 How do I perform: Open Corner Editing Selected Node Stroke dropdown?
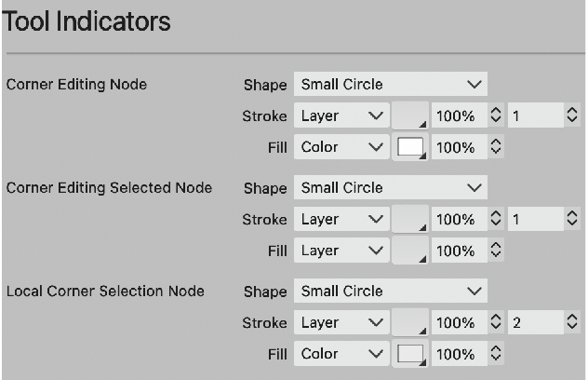[341, 219]
